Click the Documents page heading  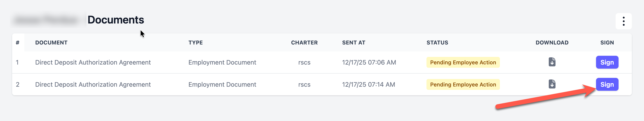tap(116, 20)
